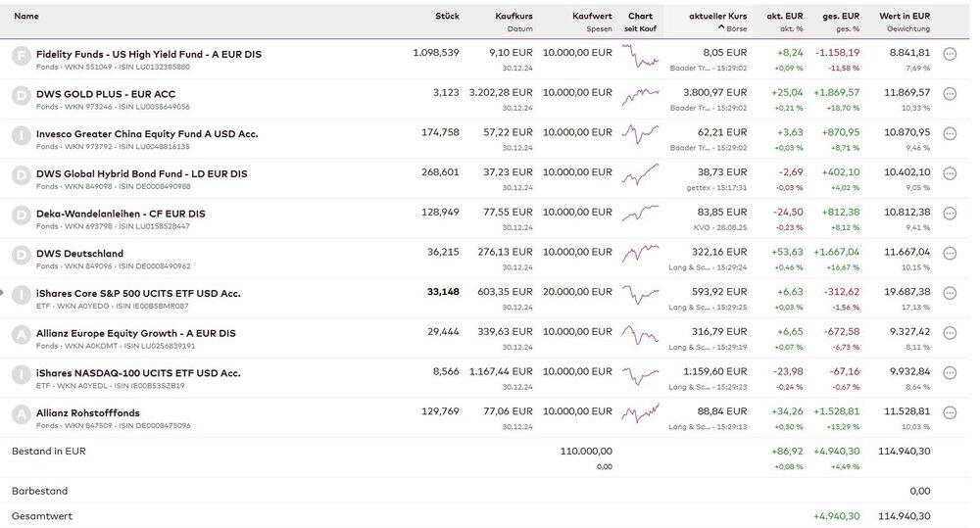Image resolution: width=980 pixels, height=528 pixels.
Task: Click the round I icon for iShares NASDAQ-100
Action: pos(21,374)
